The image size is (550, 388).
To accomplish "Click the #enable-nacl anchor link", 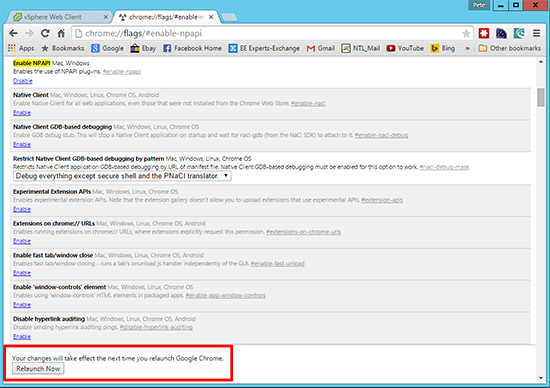I will 308,103.
